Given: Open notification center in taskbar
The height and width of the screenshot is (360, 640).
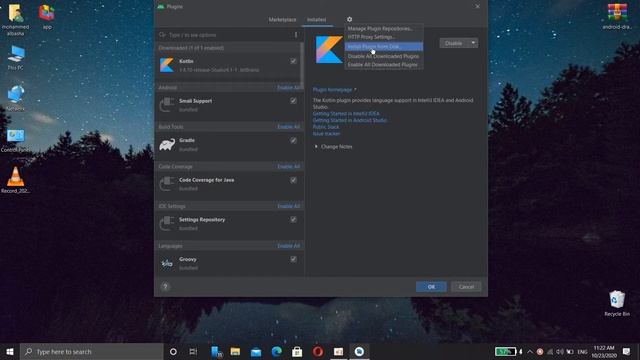Looking at the screenshot, I should tap(627, 351).
